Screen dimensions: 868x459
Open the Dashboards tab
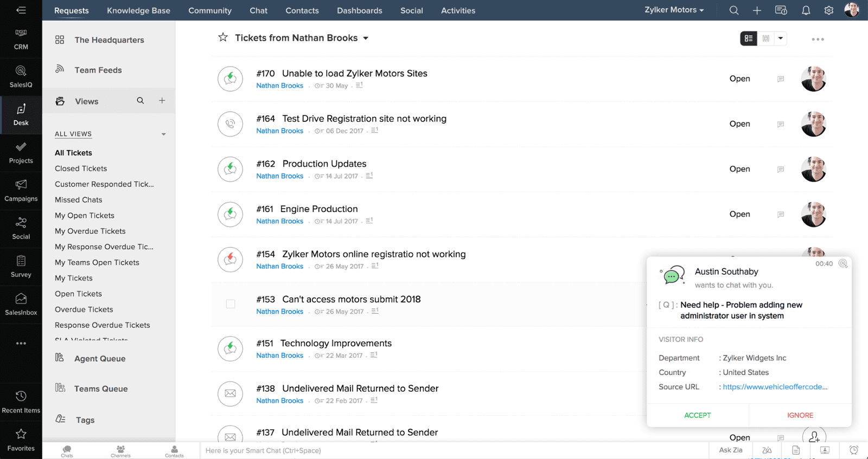(360, 10)
